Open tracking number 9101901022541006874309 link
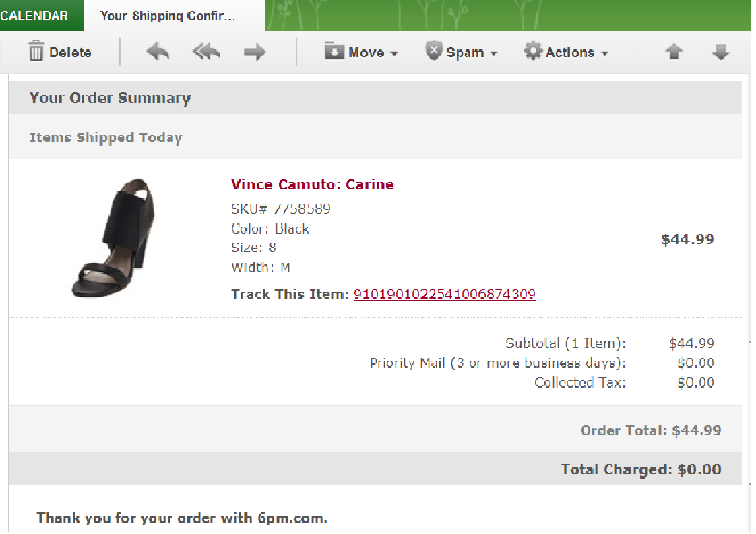This screenshot has width=756, height=534. 444,294
